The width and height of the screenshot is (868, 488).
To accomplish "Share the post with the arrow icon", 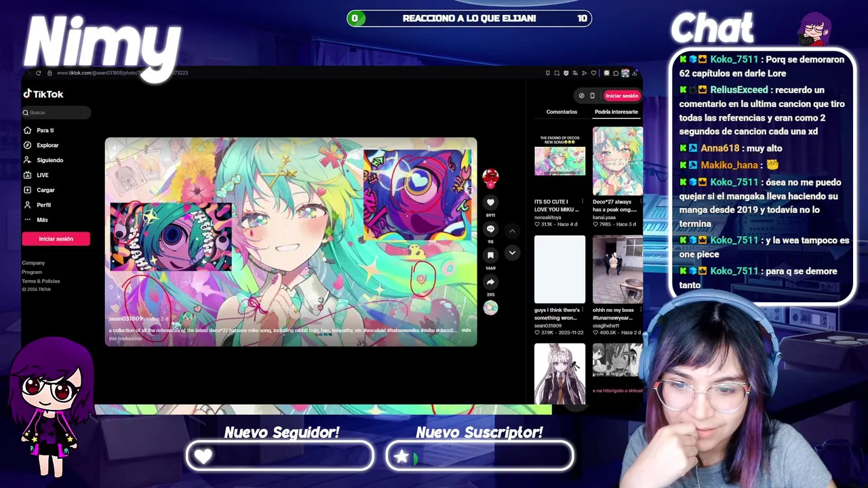I will (490, 281).
